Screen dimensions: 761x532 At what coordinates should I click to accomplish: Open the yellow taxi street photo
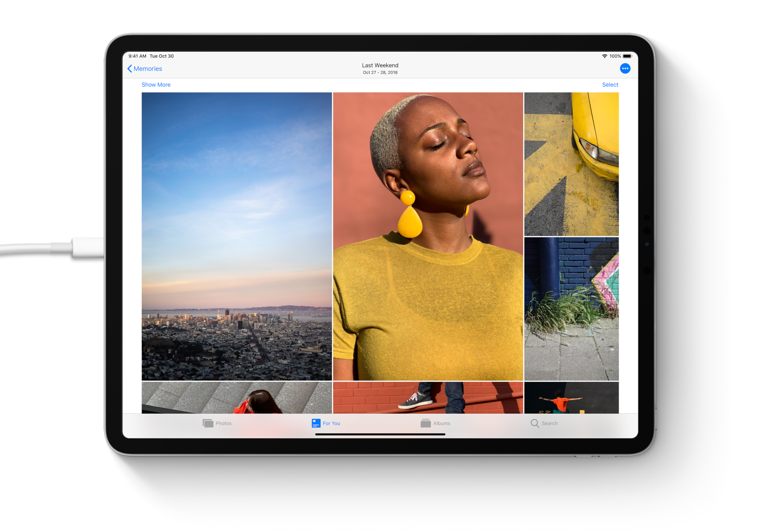pos(572,164)
